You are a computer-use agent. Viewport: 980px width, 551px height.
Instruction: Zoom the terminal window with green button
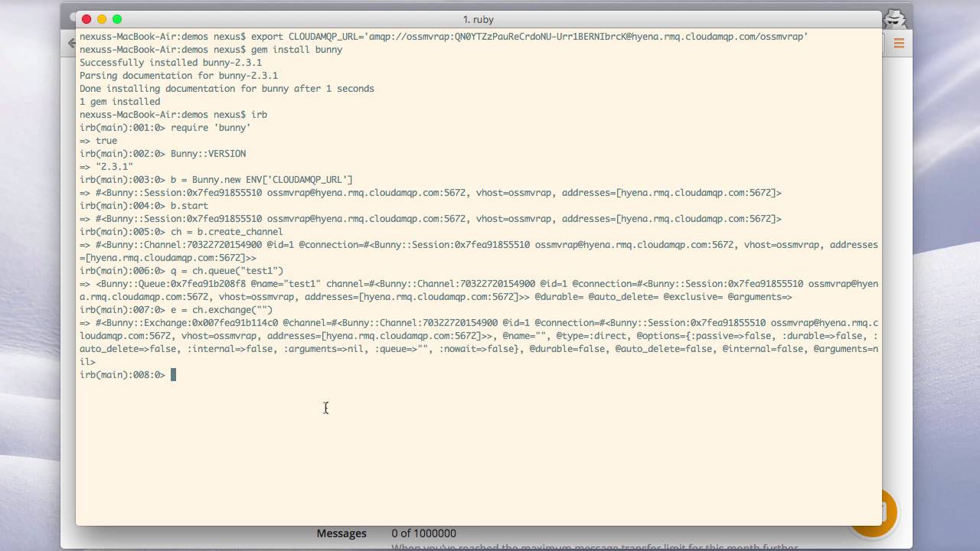(x=117, y=19)
